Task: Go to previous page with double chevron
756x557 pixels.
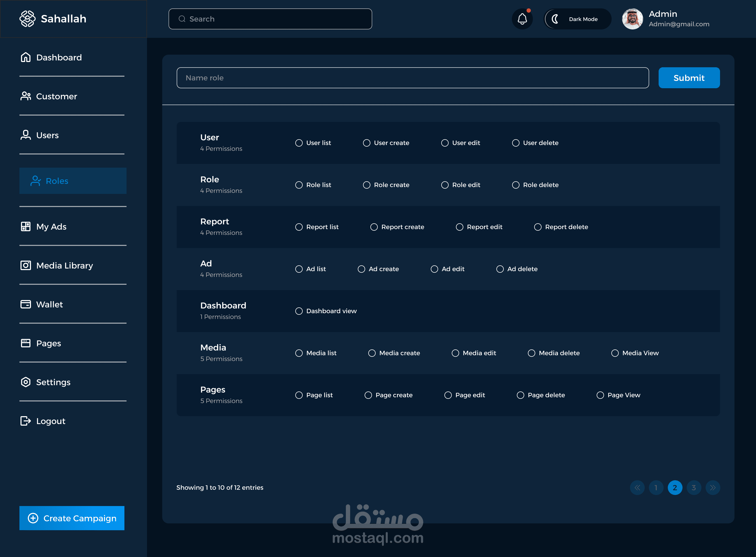Action: [x=637, y=488]
